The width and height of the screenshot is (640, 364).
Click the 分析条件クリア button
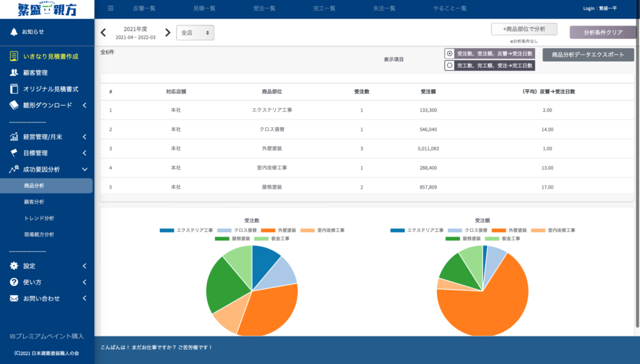(x=603, y=32)
